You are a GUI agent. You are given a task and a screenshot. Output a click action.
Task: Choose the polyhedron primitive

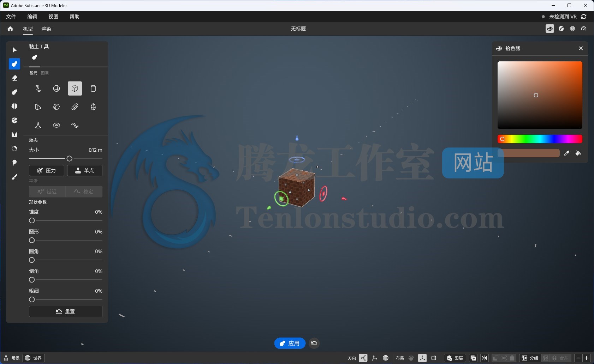pyautogui.click(x=57, y=107)
